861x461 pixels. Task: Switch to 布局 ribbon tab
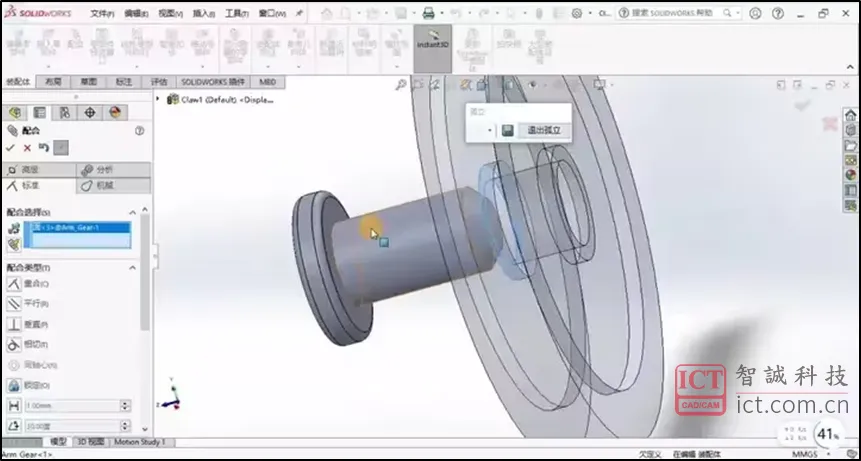pos(53,82)
